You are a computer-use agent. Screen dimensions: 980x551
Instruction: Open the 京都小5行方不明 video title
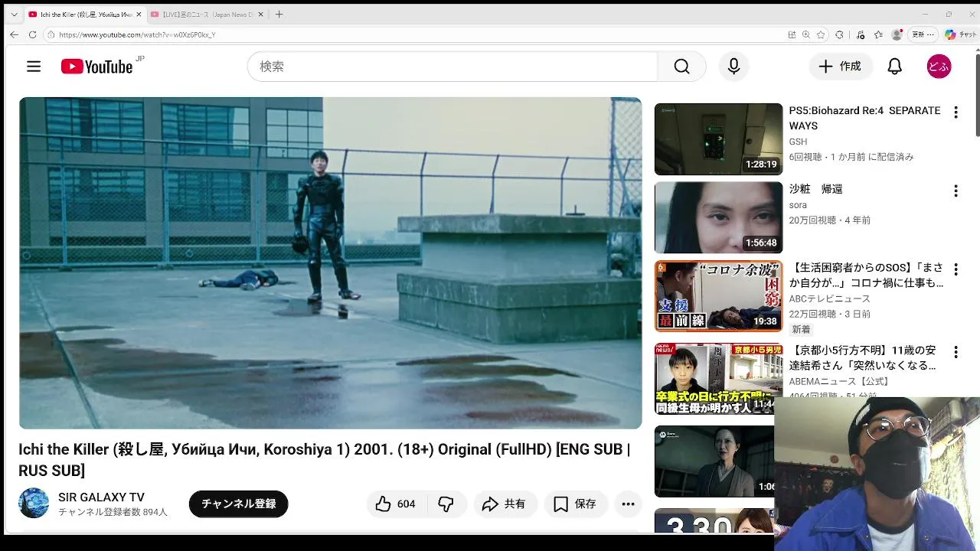click(x=863, y=357)
